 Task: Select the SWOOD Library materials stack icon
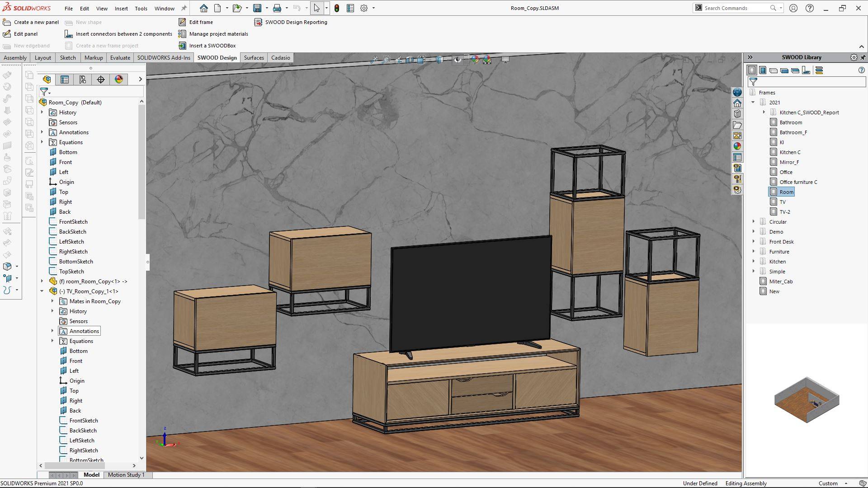click(x=819, y=70)
